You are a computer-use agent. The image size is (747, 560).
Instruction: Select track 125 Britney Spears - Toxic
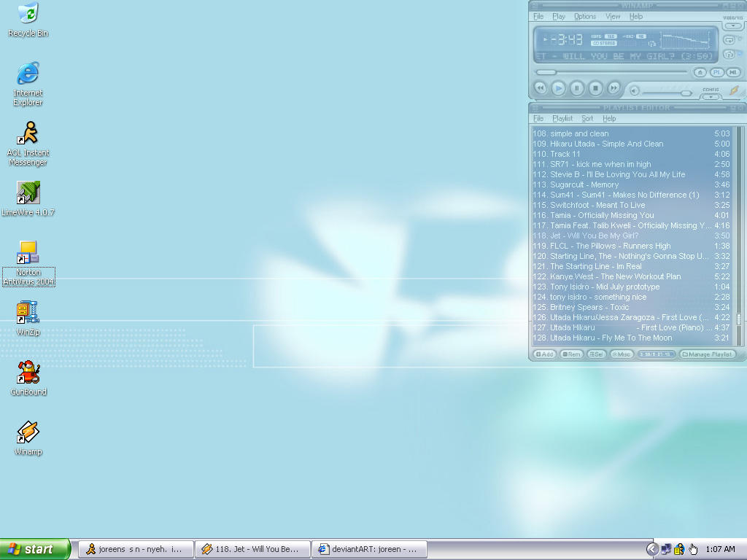631,307
